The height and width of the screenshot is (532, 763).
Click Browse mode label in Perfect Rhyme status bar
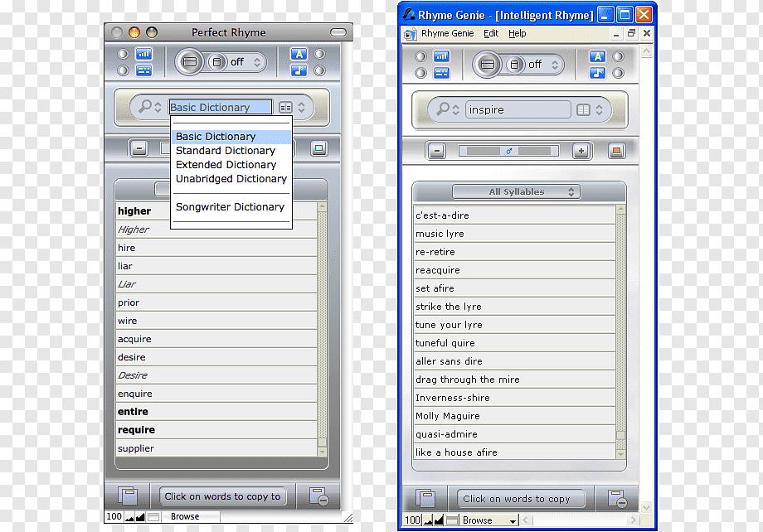click(x=185, y=516)
